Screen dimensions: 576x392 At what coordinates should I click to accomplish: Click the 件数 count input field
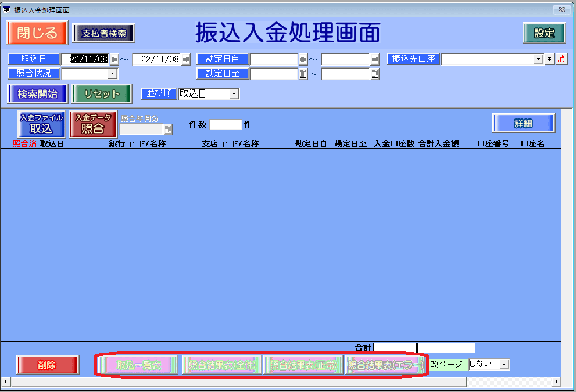226,125
